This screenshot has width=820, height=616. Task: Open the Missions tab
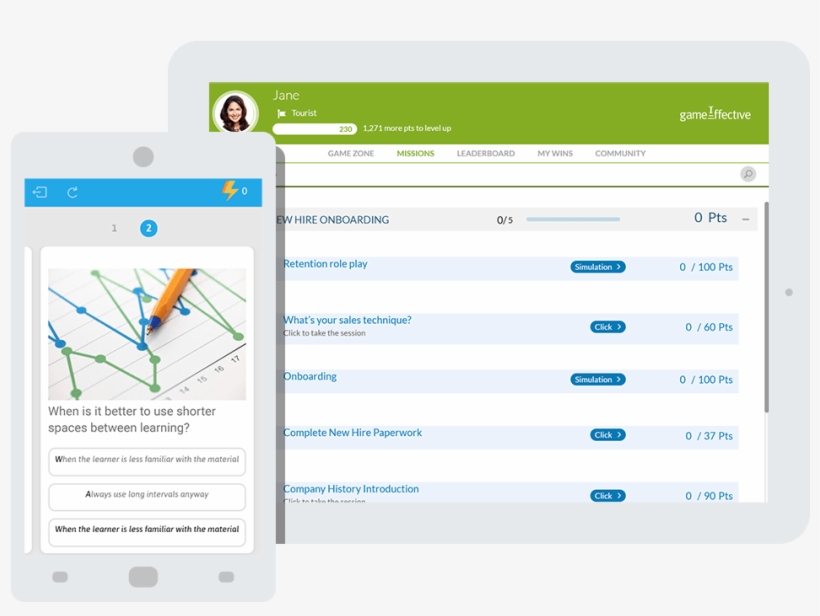pos(415,153)
